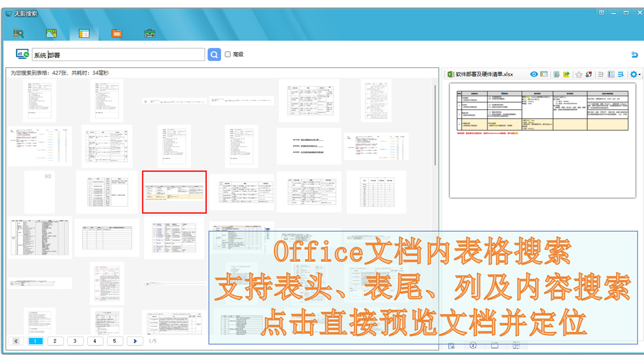Click the blue magnifier search button

click(x=214, y=54)
